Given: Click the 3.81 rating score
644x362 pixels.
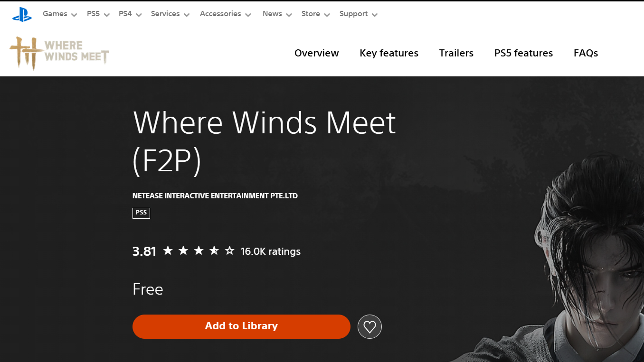Looking at the screenshot, I should click(x=144, y=251).
